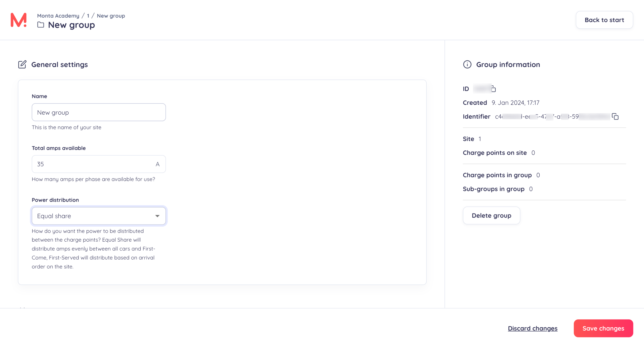Click the folder icon beside New group title

(x=41, y=25)
